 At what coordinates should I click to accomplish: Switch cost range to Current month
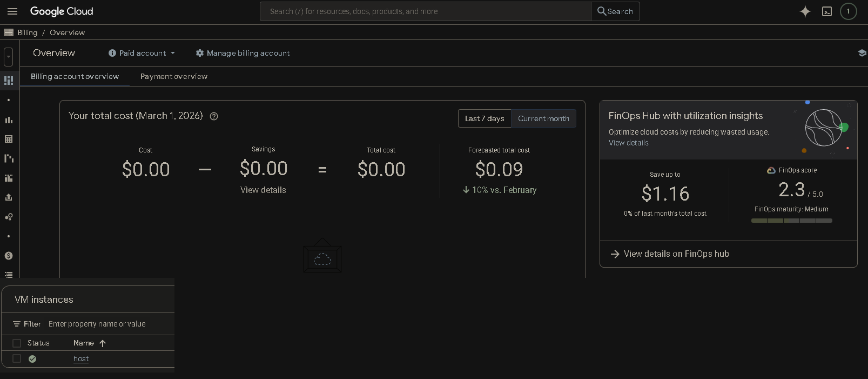click(543, 118)
